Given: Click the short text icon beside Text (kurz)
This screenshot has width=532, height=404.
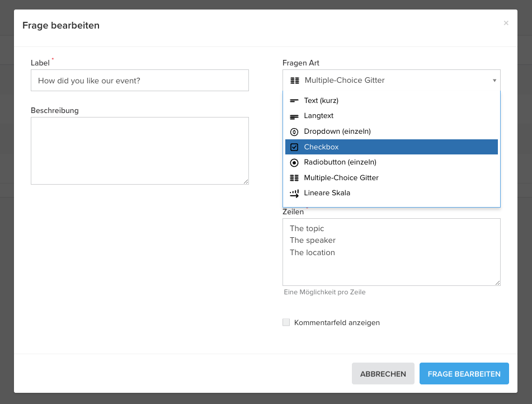Looking at the screenshot, I should (294, 101).
